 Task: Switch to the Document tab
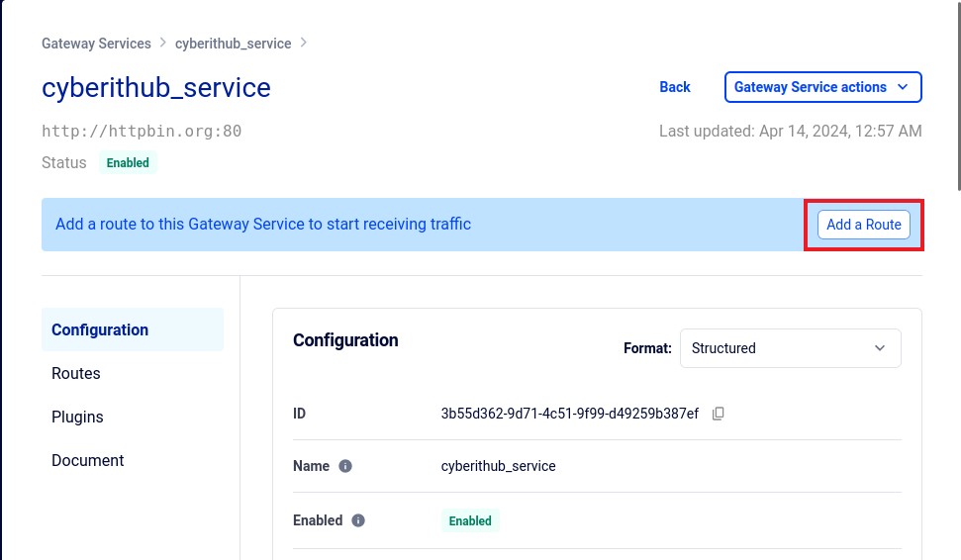tap(88, 460)
